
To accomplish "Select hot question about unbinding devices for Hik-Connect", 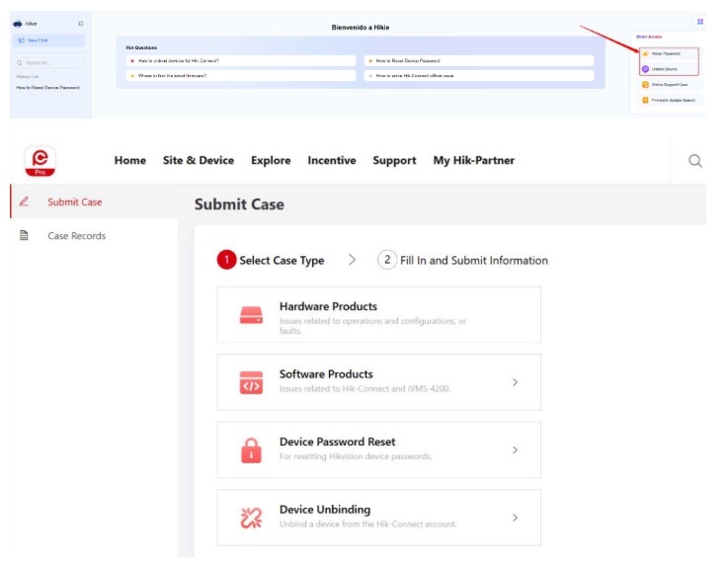I will click(x=243, y=61).
